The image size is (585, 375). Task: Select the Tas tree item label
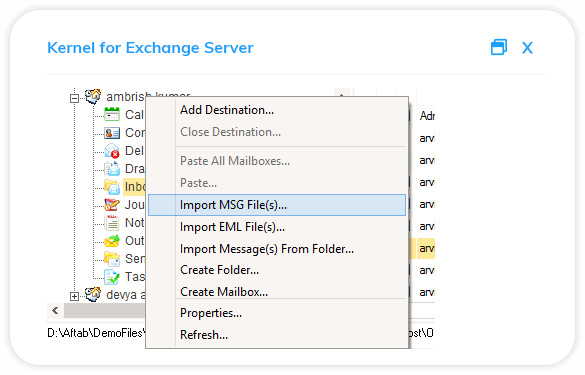135,276
